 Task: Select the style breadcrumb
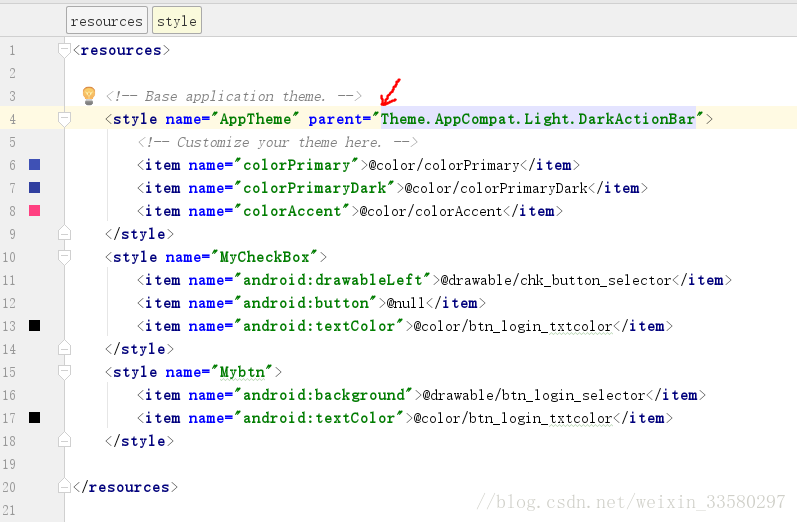(x=177, y=21)
